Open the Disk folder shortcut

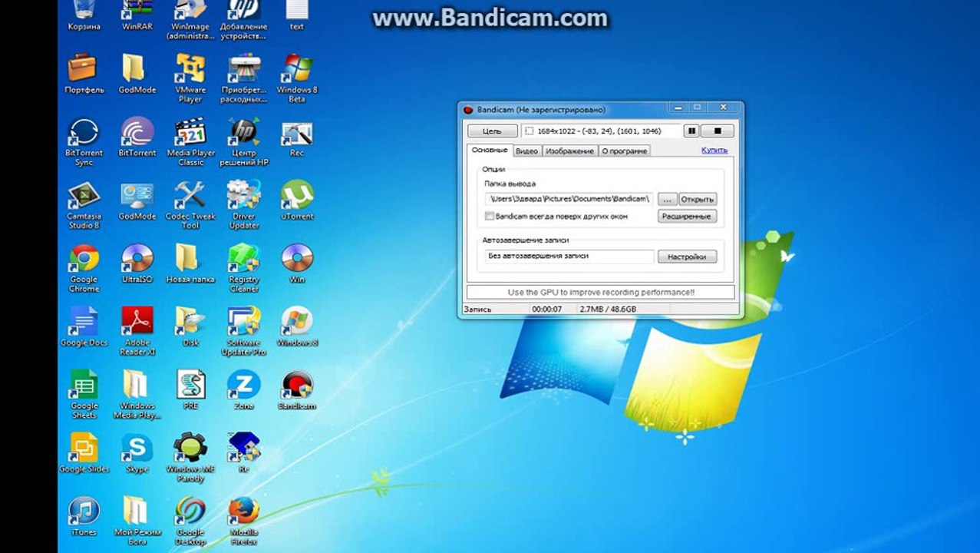pyautogui.click(x=190, y=328)
